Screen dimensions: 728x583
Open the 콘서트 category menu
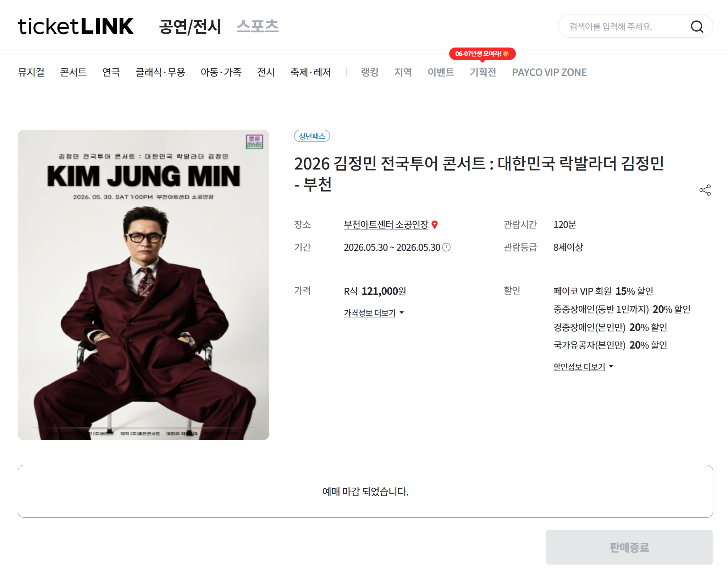click(73, 72)
